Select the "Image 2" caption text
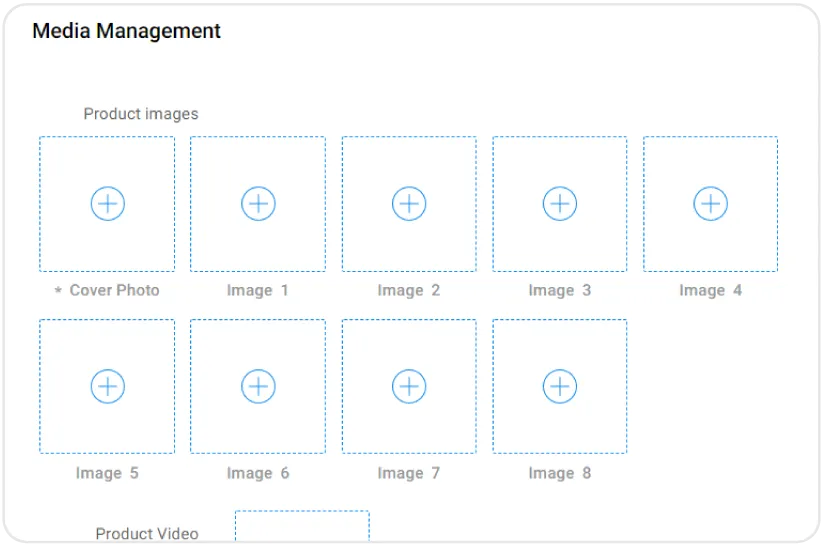 click(409, 291)
